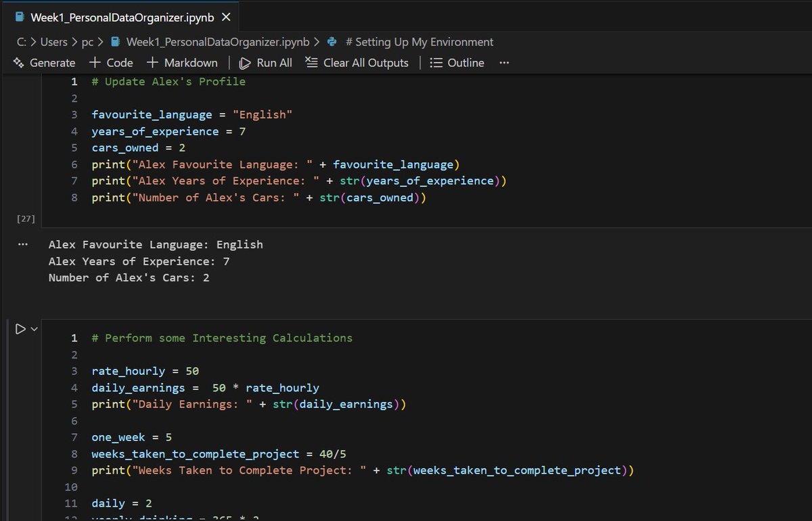Click the Clear All Outputs icon

click(x=311, y=62)
